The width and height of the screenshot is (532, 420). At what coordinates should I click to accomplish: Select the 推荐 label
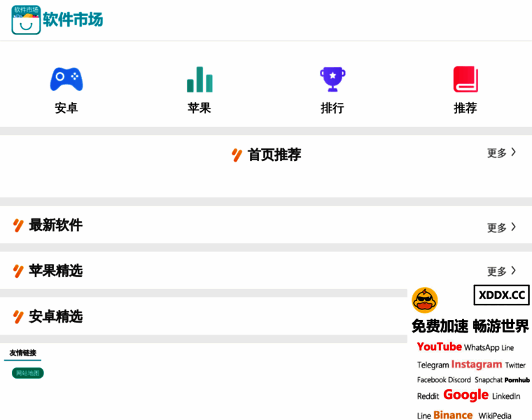click(465, 108)
